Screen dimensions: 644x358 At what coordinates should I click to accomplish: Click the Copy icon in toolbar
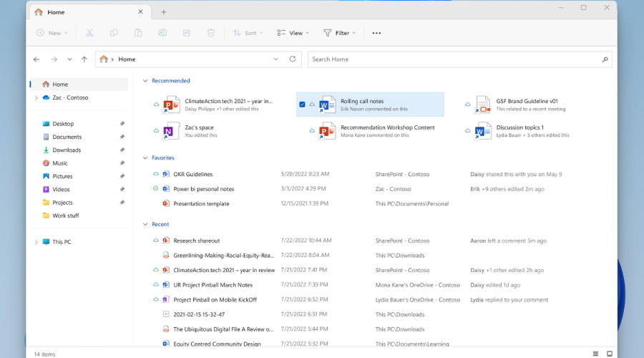pyautogui.click(x=114, y=33)
